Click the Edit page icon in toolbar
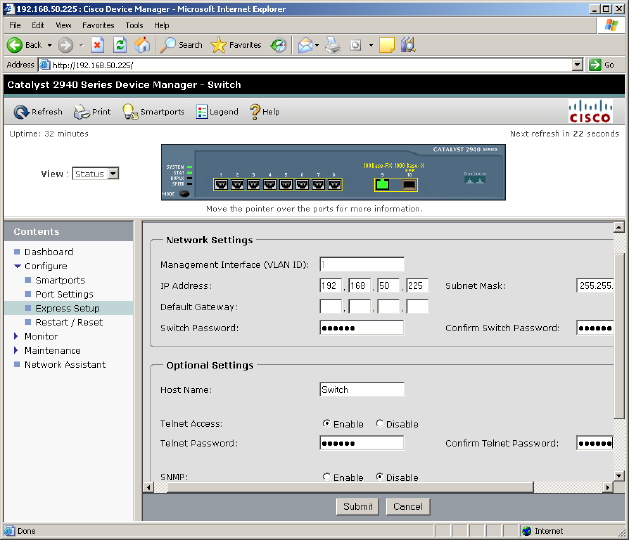 point(355,45)
